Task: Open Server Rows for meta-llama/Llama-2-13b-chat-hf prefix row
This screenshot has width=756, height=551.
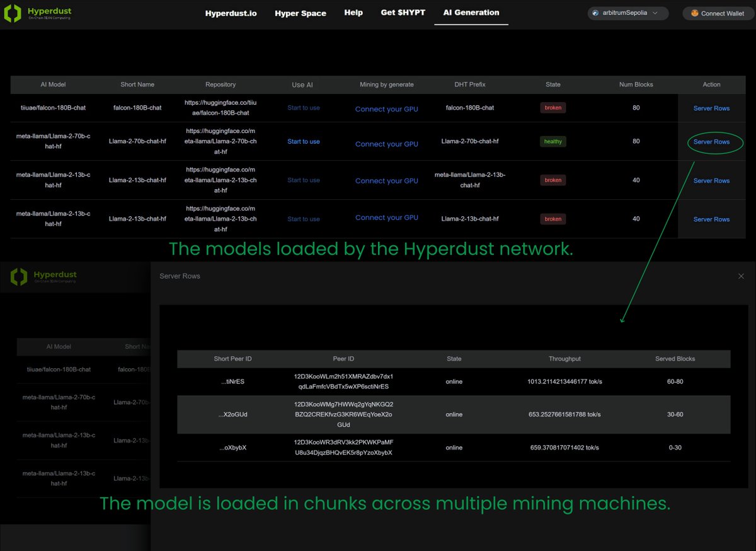Action: point(711,180)
